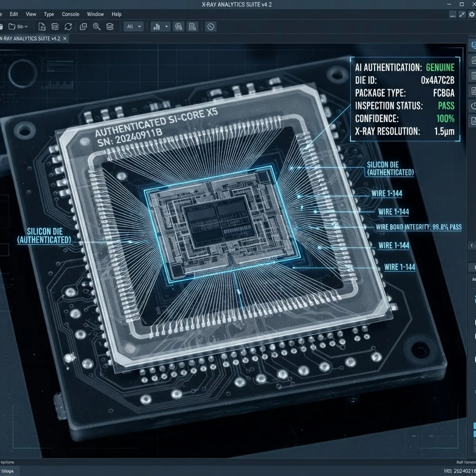Click the 'WIRE BOND INTEGRITY' annotation label
The image size is (476, 476).
point(419,227)
